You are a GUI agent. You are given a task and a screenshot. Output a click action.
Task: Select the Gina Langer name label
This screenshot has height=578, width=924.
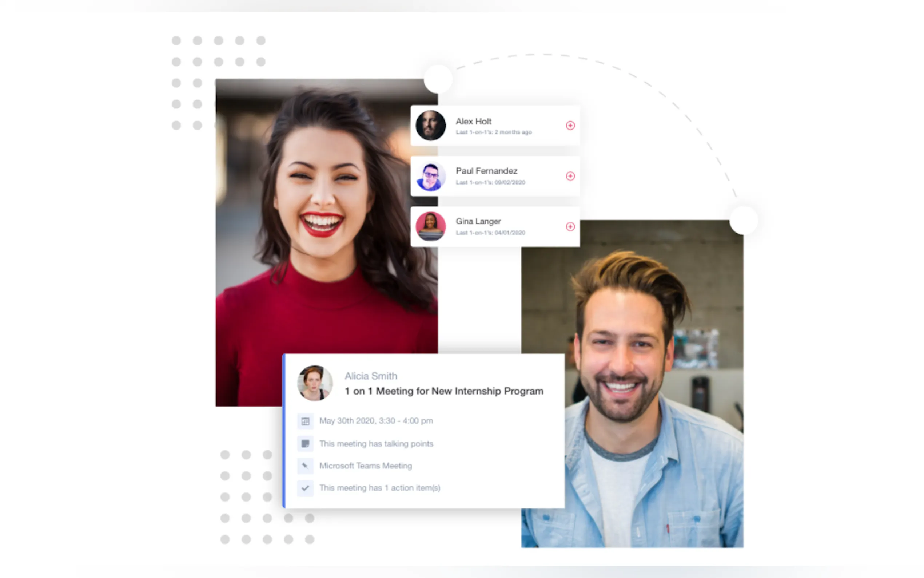click(478, 221)
